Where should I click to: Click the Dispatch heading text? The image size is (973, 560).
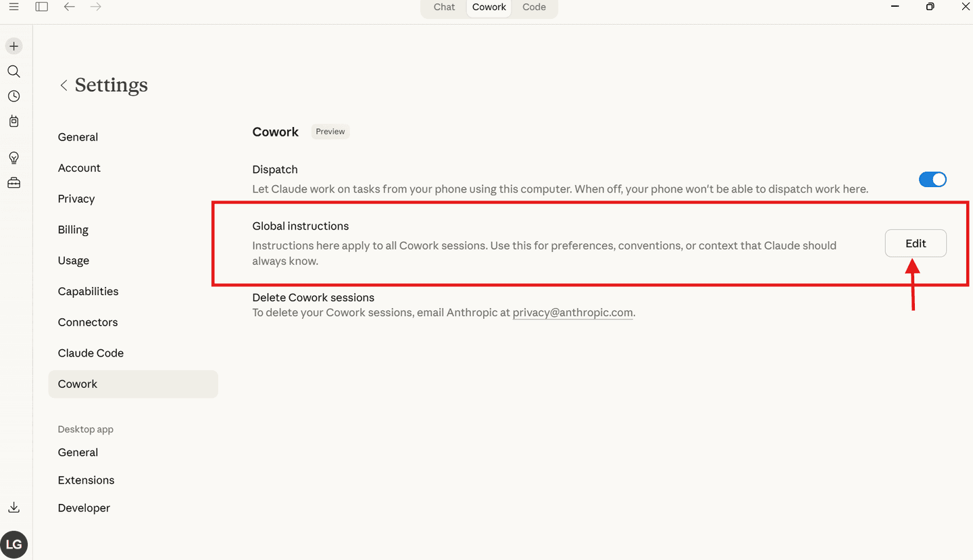275,170
